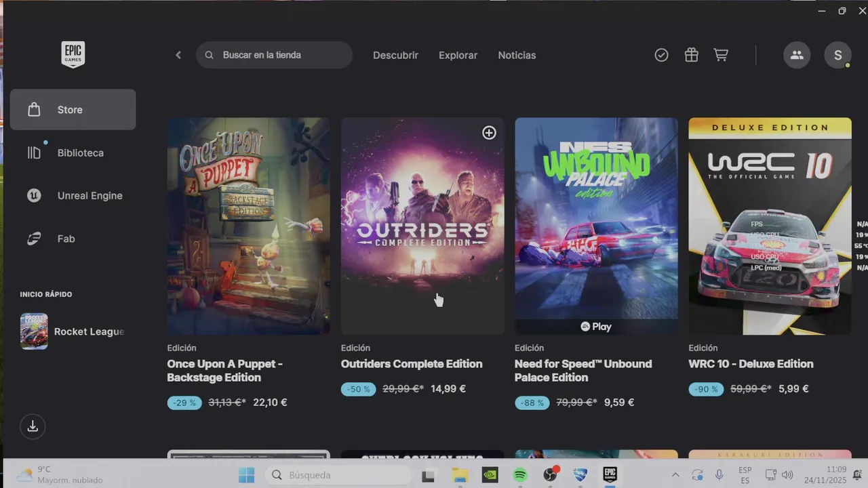Click title "Need for Speed Unbound Palace Edition"
Image resolution: width=868 pixels, height=488 pixels.
[x=583, y=371]
